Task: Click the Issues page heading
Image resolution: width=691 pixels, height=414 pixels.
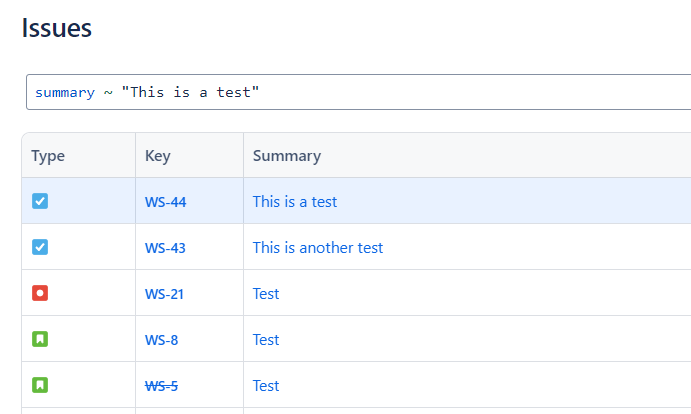Action: coord(57,28)
